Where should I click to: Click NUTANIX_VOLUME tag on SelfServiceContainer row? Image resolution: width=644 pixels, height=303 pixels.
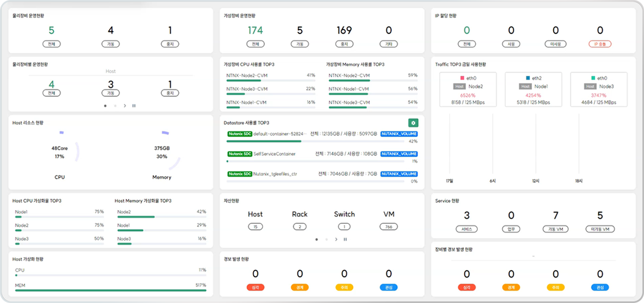coord(399,153)
